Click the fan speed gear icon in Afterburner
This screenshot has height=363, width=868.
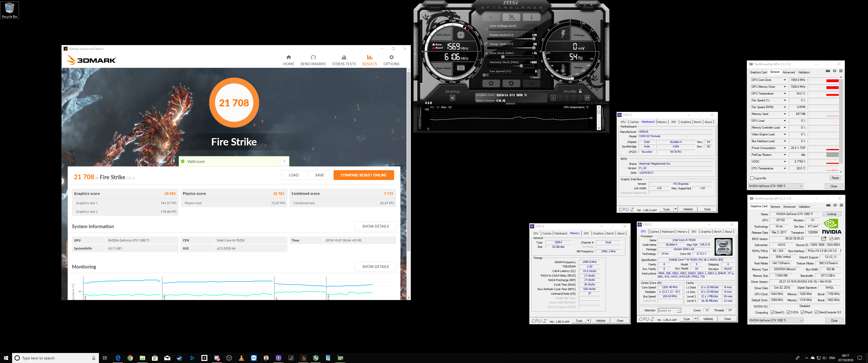click(x=484, y=75)
